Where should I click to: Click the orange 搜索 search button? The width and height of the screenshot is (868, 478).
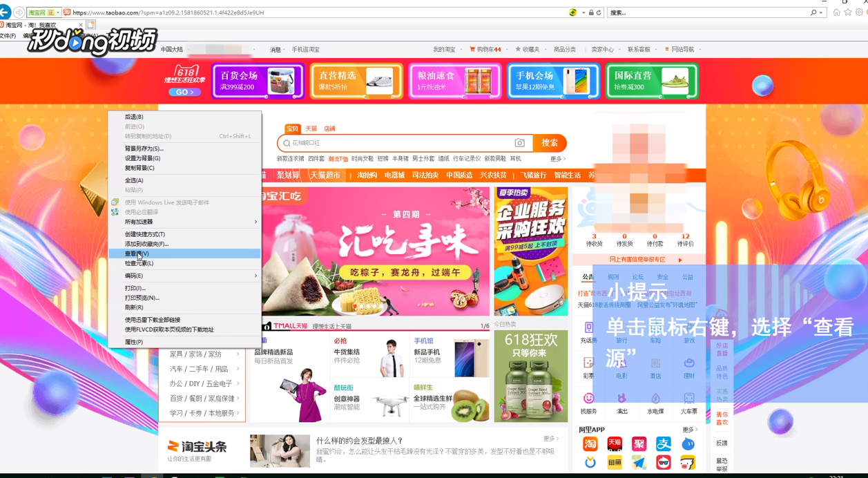point(550,143)
